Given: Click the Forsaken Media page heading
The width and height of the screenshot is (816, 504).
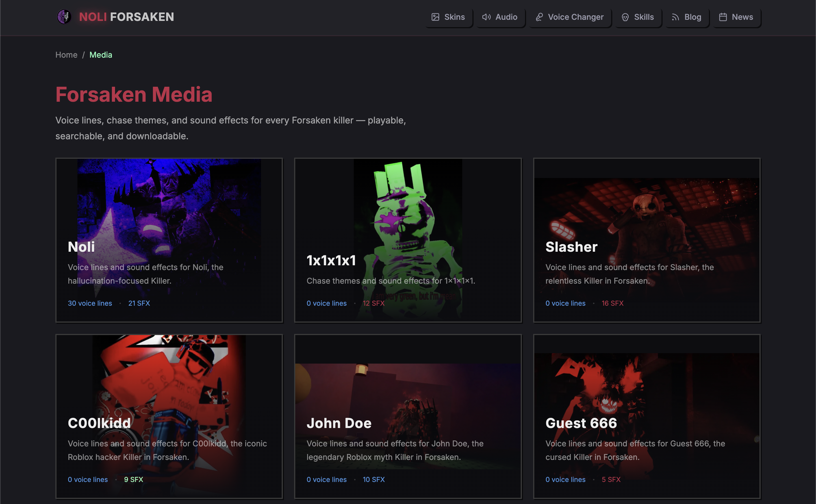Looking at the screenshot, I should (x=134, y=94).
